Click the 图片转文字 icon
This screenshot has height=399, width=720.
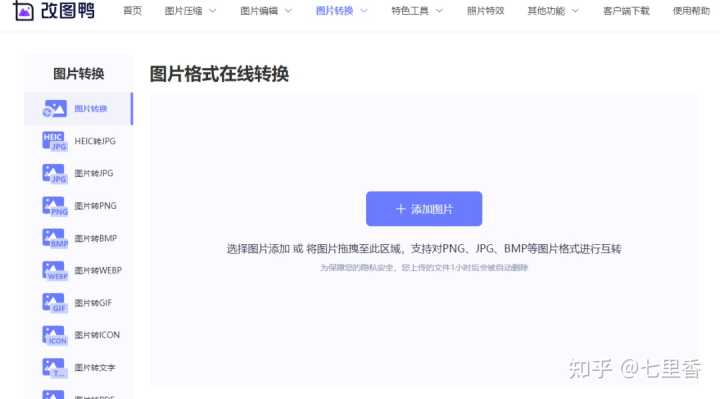coord(55,368)
